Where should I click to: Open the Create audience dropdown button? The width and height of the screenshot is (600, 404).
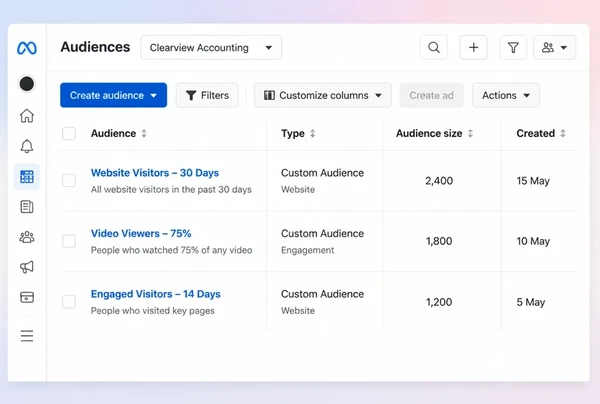tap(113, 95)
